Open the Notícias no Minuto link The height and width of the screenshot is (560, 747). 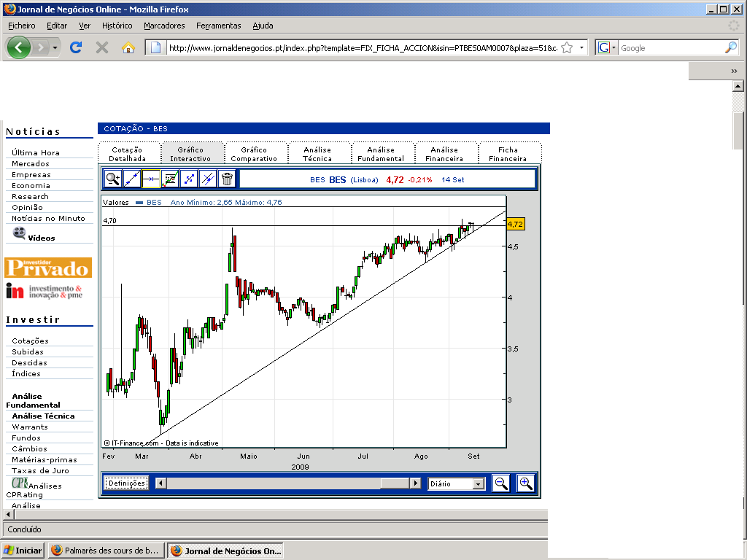49,219
